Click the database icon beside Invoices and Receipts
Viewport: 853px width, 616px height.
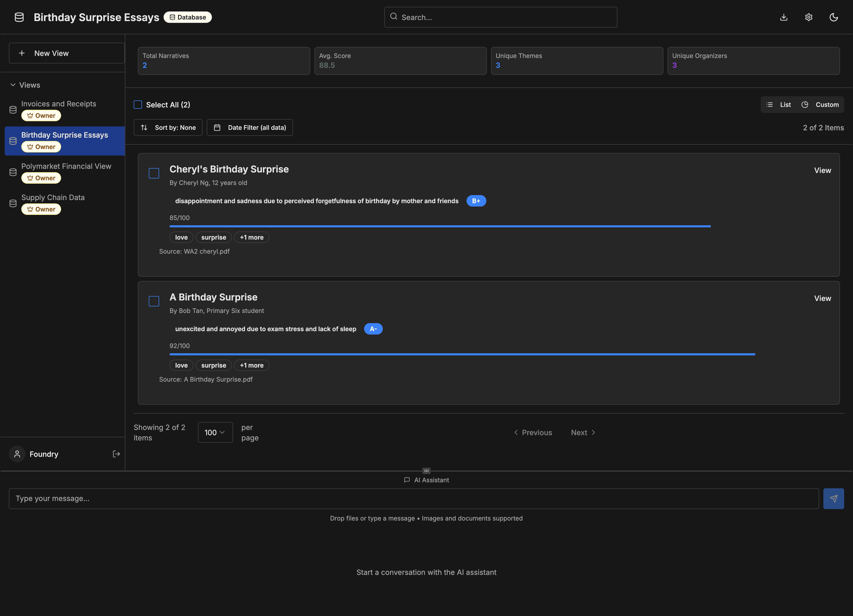point(13,110)
